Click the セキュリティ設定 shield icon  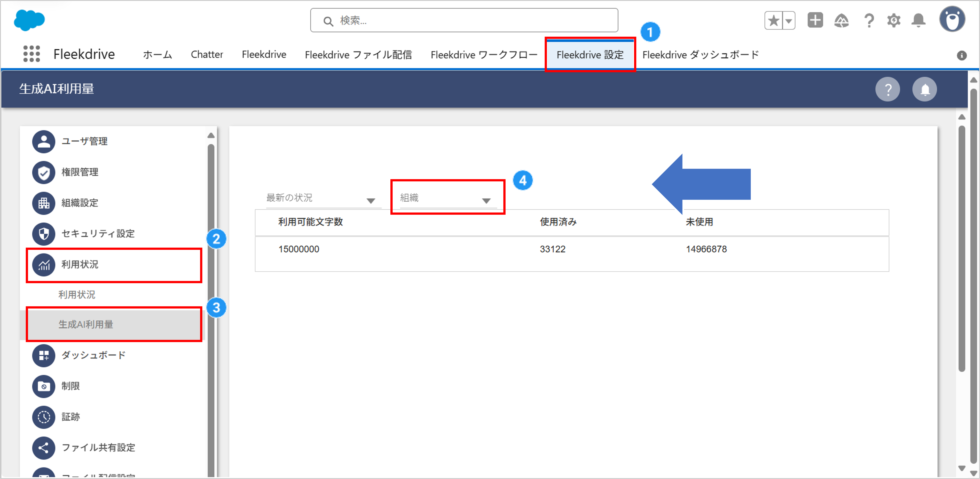(44, 234)
